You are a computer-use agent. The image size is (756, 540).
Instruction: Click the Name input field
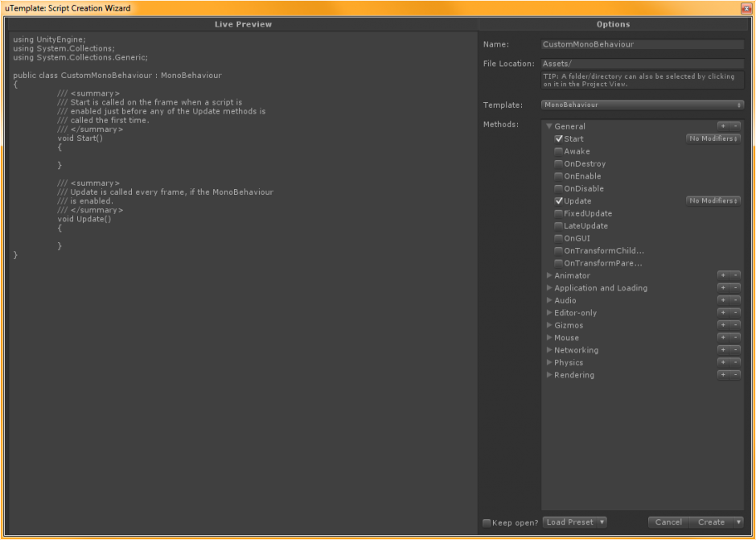[x=642, y=44]
